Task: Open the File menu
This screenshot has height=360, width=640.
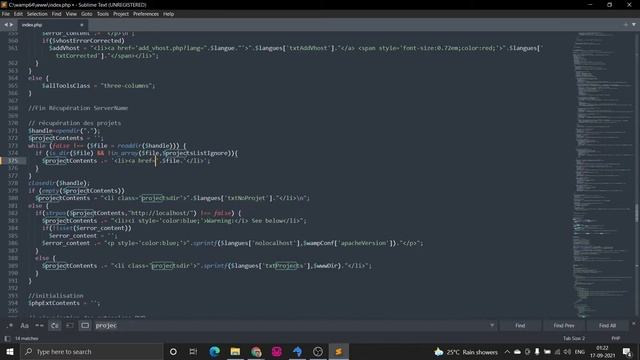Action: pos(6,14)
